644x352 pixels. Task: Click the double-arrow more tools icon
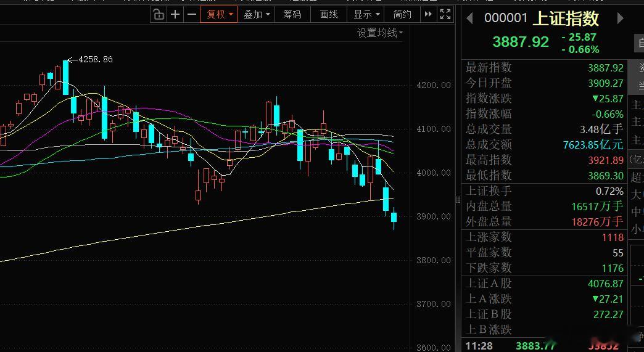click(x=428, y=15)
